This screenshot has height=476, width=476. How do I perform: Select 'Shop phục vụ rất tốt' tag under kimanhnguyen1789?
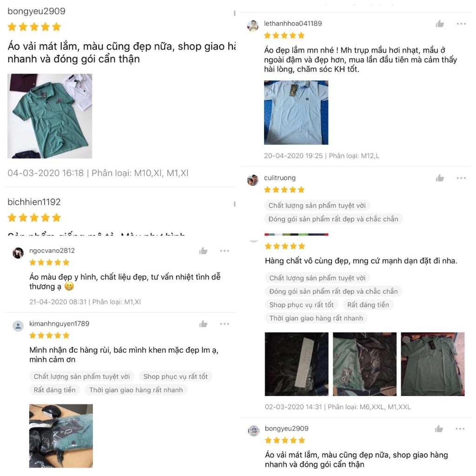pos(175,377)
